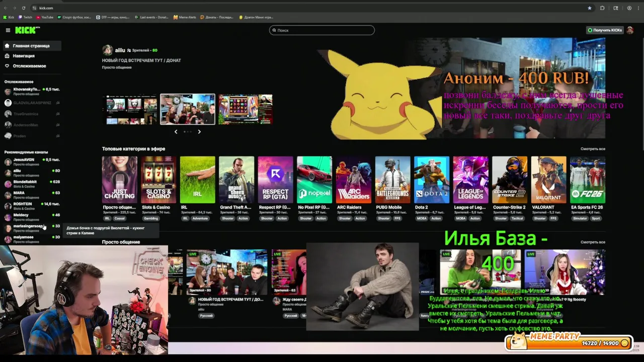The image size is (644, 362).
Task: Click Adventure tag under IRL category
Action: (200, 218)
